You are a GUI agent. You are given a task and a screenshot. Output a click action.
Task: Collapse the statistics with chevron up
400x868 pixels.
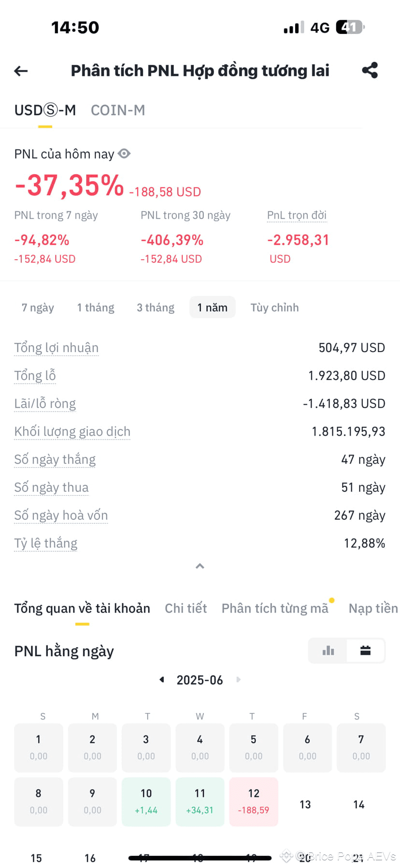[200, 566]
